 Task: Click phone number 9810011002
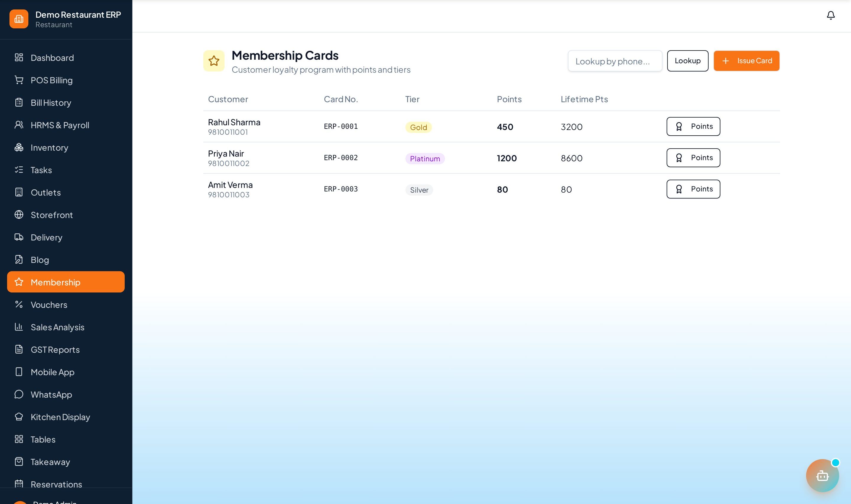click(x=228, y=163)
